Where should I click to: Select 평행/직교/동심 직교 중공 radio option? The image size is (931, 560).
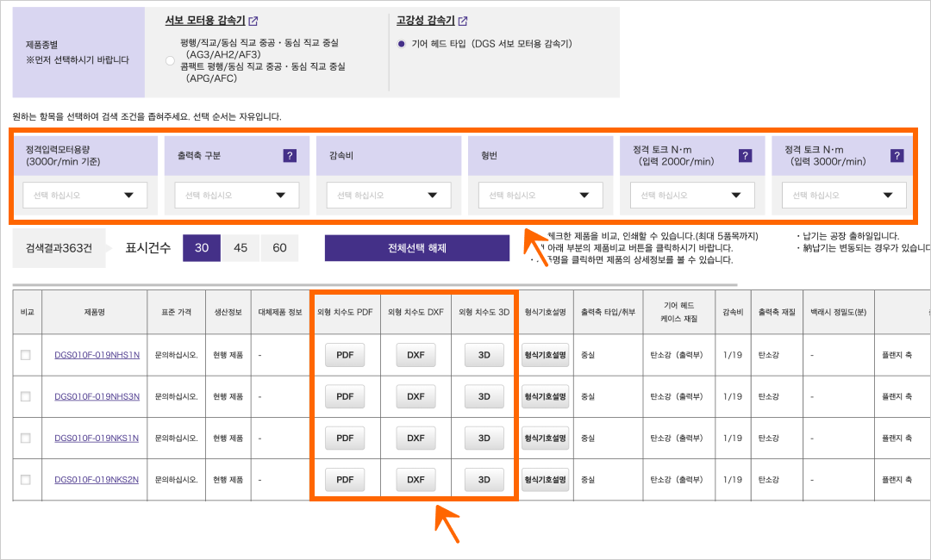(x=170, y=60)
